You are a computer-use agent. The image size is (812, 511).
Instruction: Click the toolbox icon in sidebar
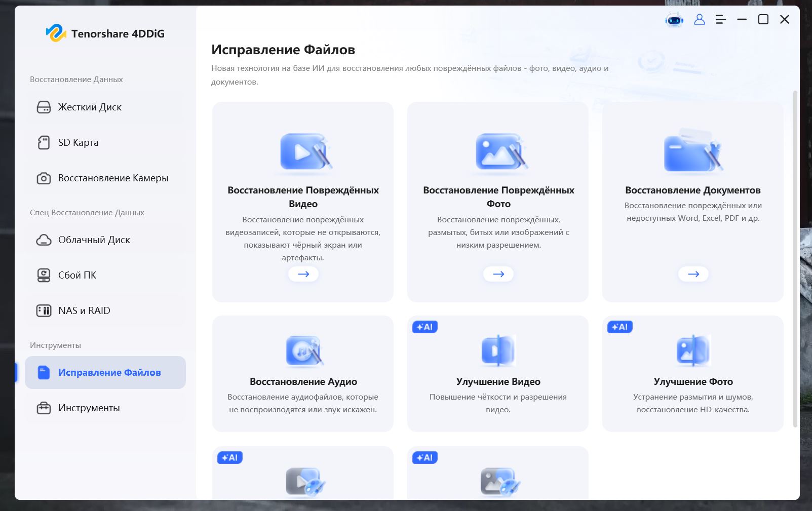tap(44, 408)
